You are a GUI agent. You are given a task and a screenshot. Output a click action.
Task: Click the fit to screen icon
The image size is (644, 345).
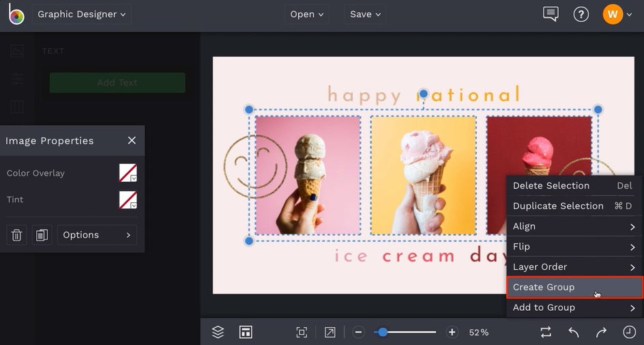pyautogui.click(x=302, y=332)
